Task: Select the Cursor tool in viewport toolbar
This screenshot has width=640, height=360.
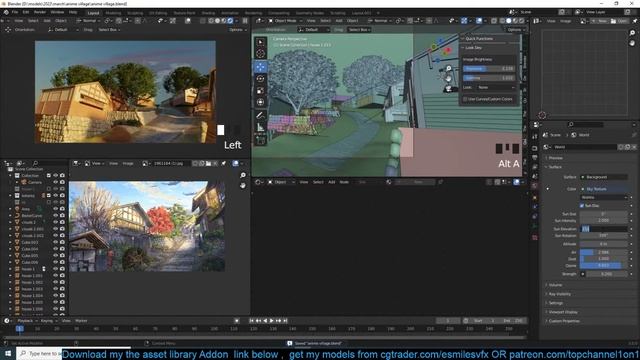Action: click(260, 53)
